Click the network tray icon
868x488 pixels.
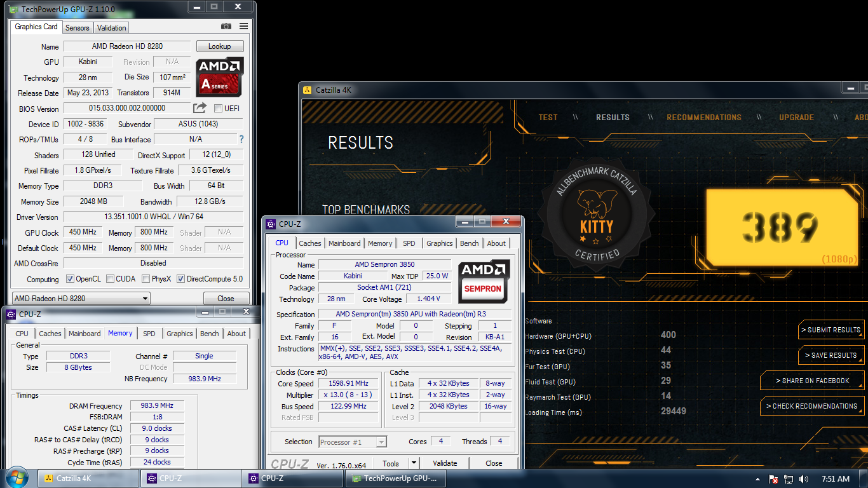tap(789, 479)
